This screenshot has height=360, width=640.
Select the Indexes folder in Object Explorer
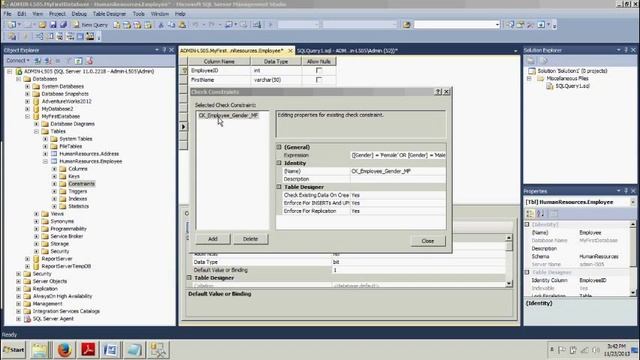pyautogui.click(x=78, y=199)
